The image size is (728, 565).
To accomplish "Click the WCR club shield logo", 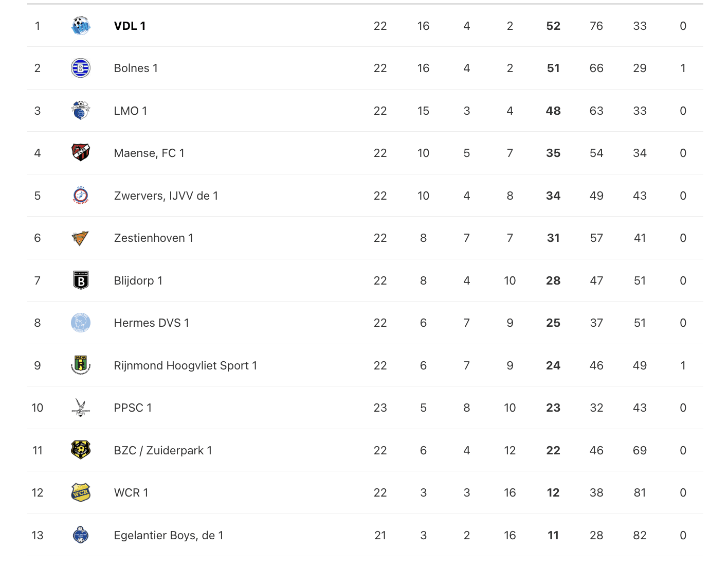I will [x=81, y=492].
